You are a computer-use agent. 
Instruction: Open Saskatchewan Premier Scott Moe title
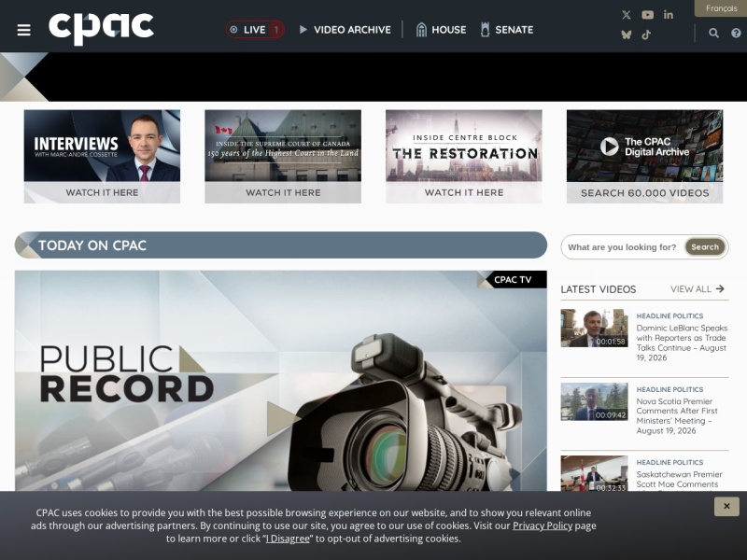pyautogui.click(x=680, y=480)
